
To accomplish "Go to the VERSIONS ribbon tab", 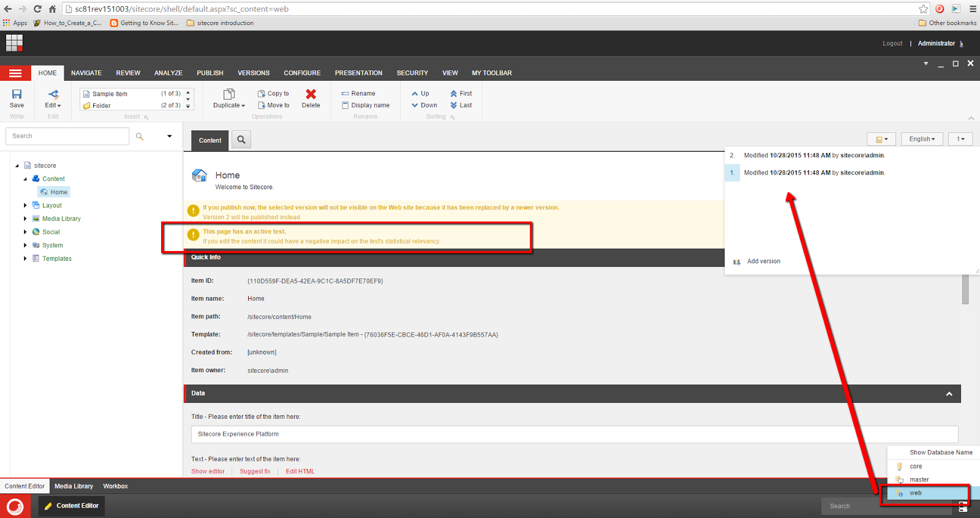I will 254,73.
